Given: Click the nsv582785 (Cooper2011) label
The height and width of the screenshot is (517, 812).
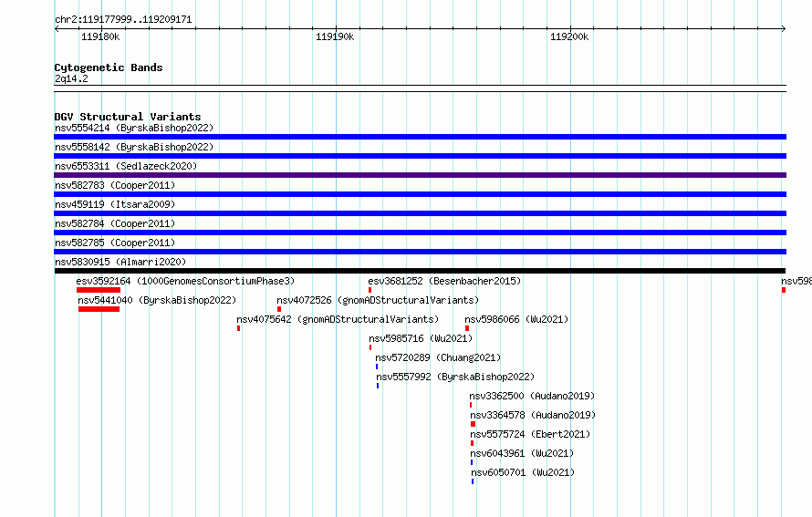Looking at the screenshot, I should coord(115,243).
